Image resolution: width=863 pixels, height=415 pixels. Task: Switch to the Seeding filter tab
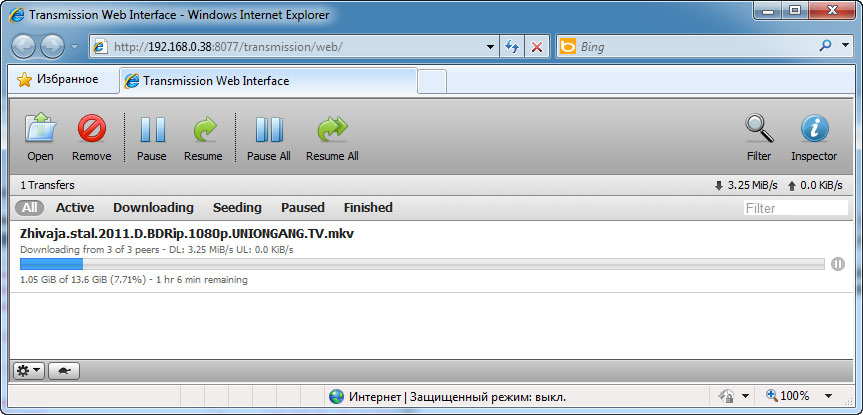click(x=237, y=208)
